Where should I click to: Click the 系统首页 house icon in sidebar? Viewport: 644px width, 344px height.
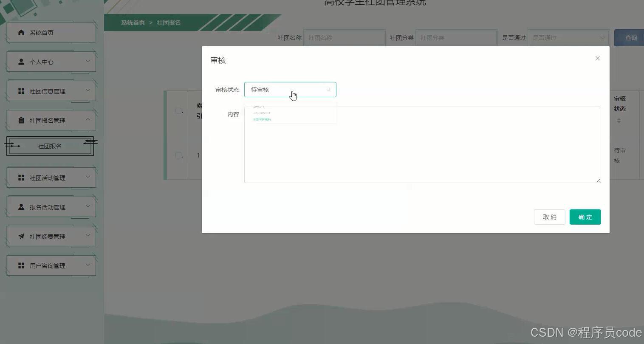tap(21, 32)
